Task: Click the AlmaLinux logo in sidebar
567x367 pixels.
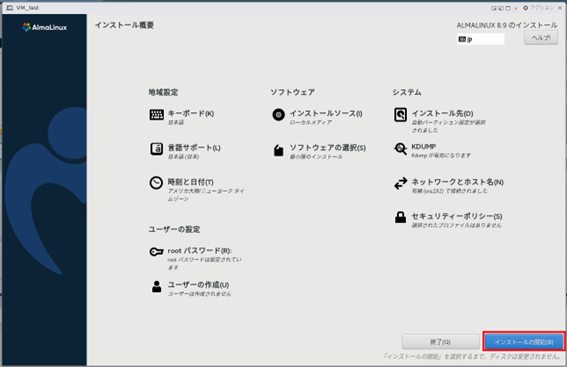Action: tap(44, 27)
